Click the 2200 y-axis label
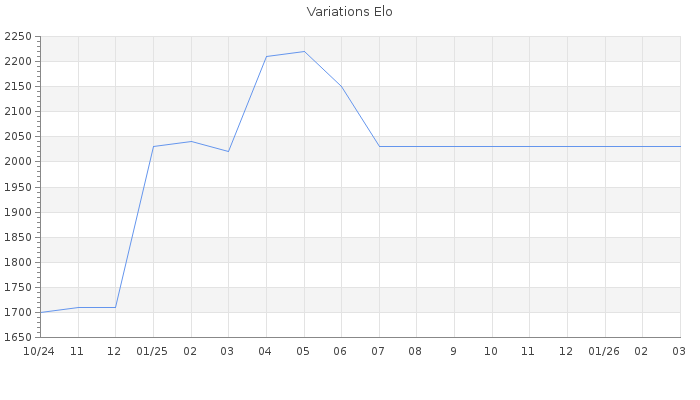The height and width of the screenshot is (400, 700). tap(18, 62)
